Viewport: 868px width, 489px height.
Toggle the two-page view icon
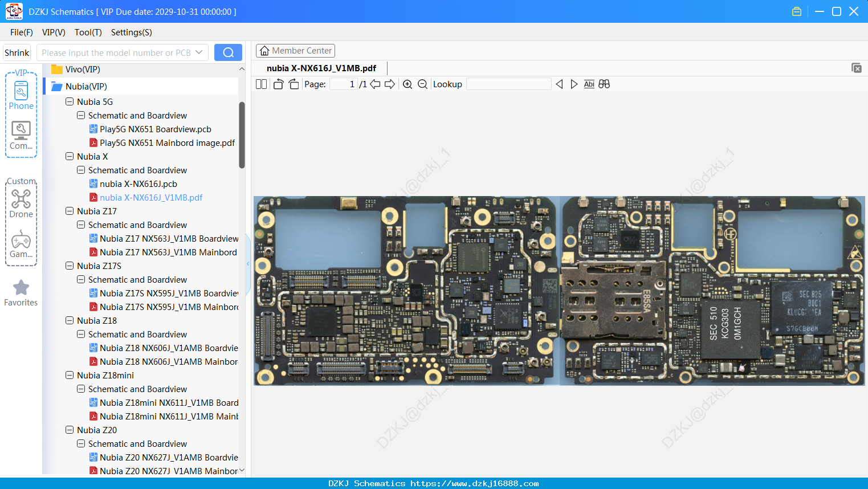(x=261, y=84)
